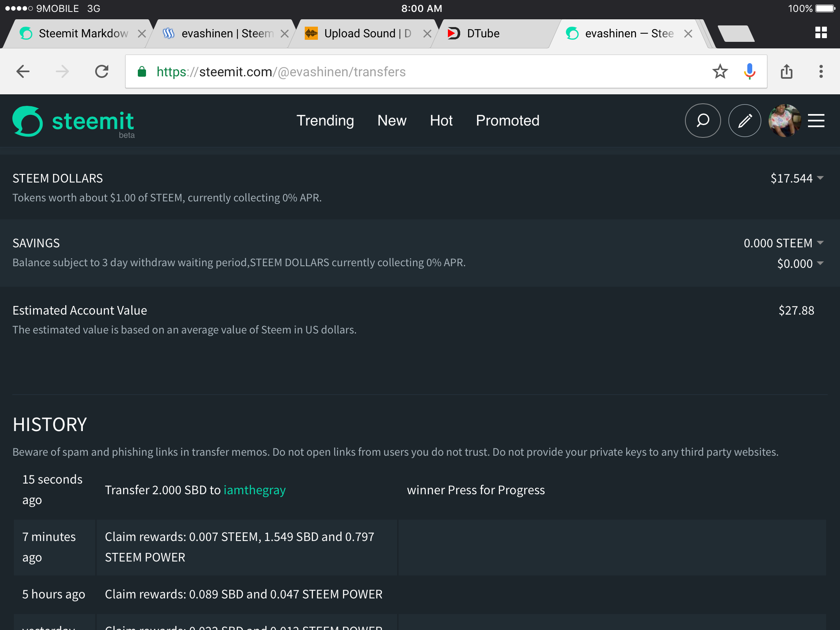This screenshot has width=840, height=630.
Task: Click the '5 hours ago' timestamp
Action: [54, 594]
